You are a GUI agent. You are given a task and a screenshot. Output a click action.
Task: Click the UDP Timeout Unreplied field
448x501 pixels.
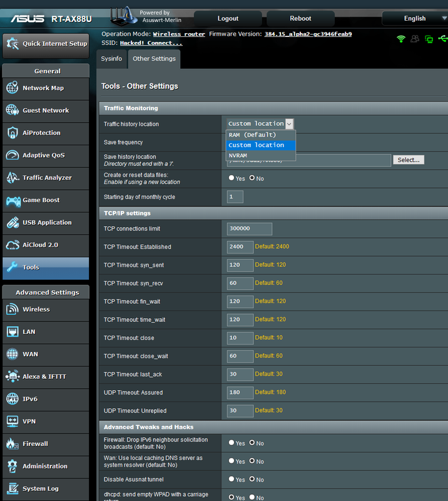pos(240,411)
